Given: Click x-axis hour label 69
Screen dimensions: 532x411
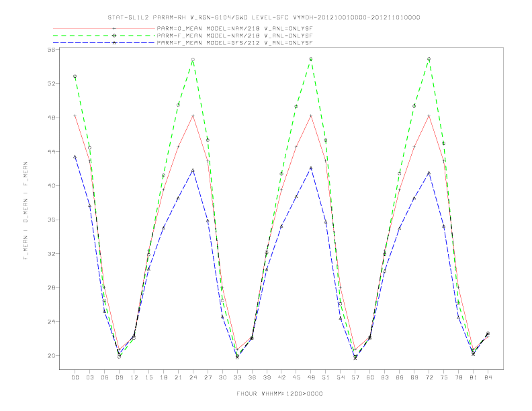Looking at the screenshot, I should tap(414, 377).
